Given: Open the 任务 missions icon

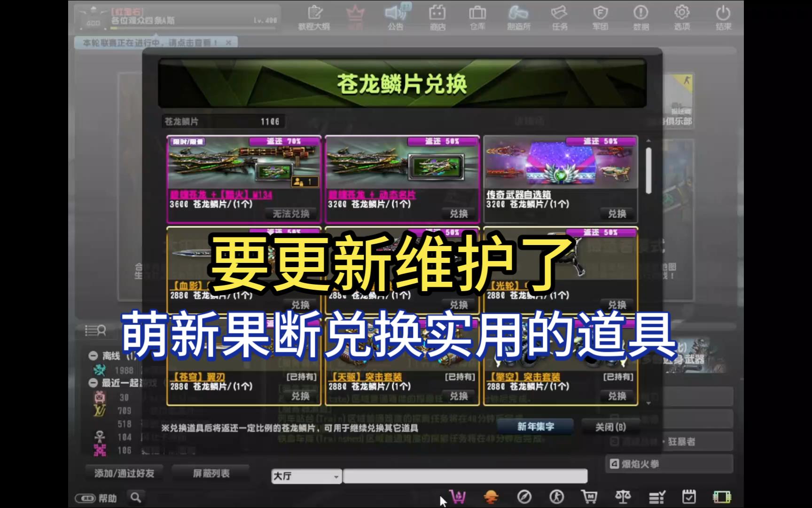Looking at the screenshot, I should (559, 17).
